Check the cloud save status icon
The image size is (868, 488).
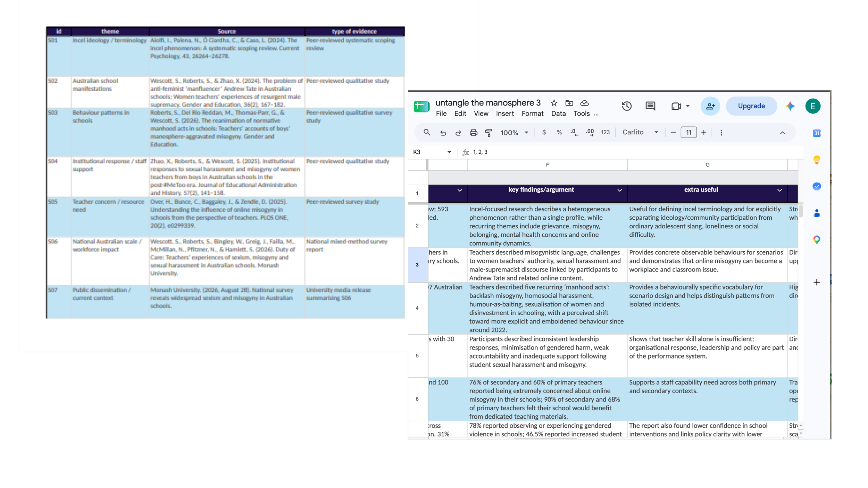pyautogui.click(x=584, y=103)
